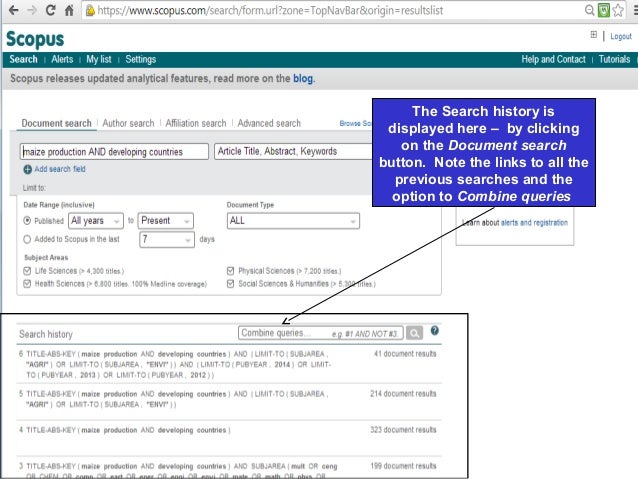Open Alerts in the navigation bar
Screen dimensions: 638x479
tap(62, 59)
